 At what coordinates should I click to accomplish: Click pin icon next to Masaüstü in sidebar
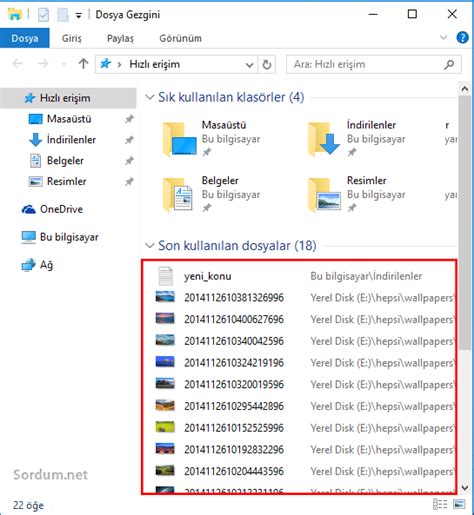129,119
